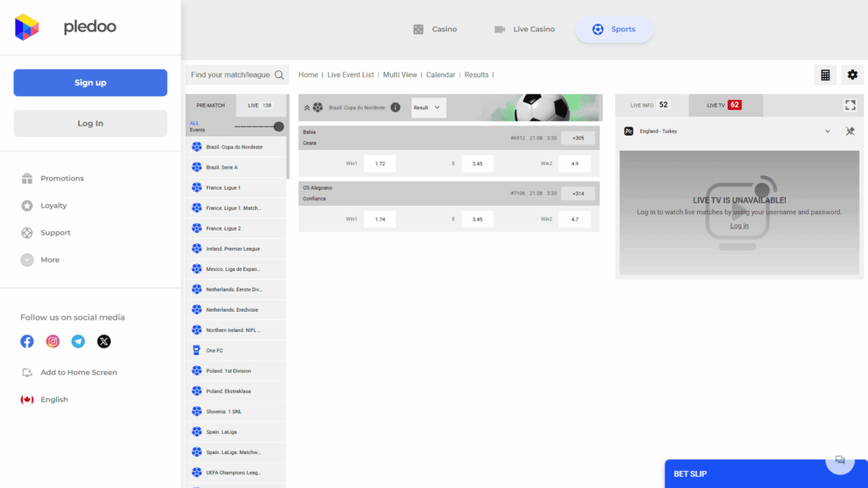This screenshot has height=488, width=868.
Task: Click the events time range slider handle
Action: click(279, 126)
